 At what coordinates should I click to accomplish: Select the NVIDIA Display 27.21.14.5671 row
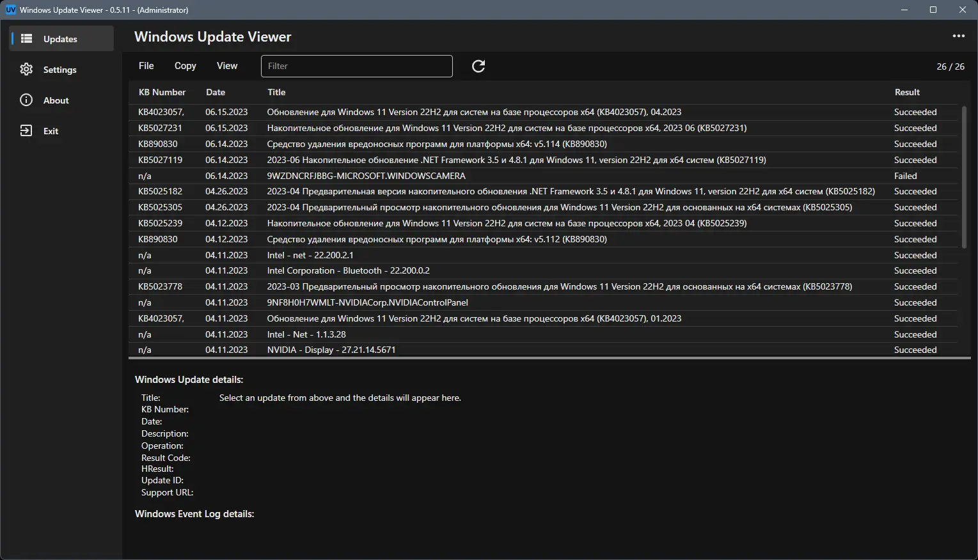coord(331,350)
